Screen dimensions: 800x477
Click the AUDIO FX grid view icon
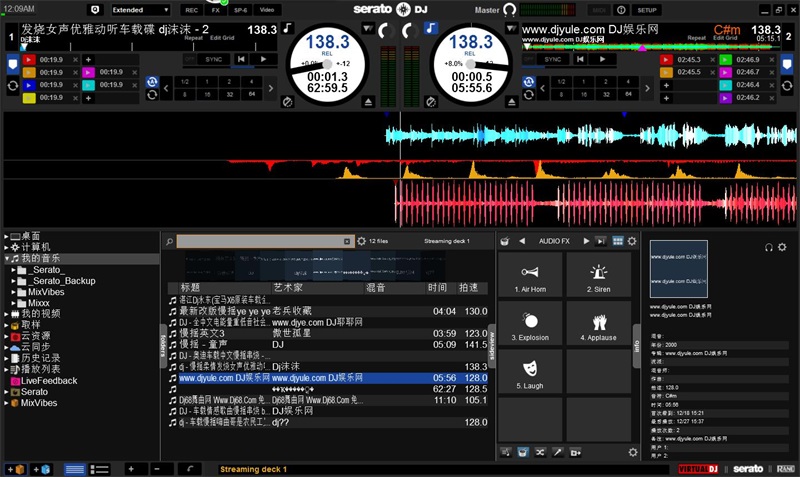(617, 241)
